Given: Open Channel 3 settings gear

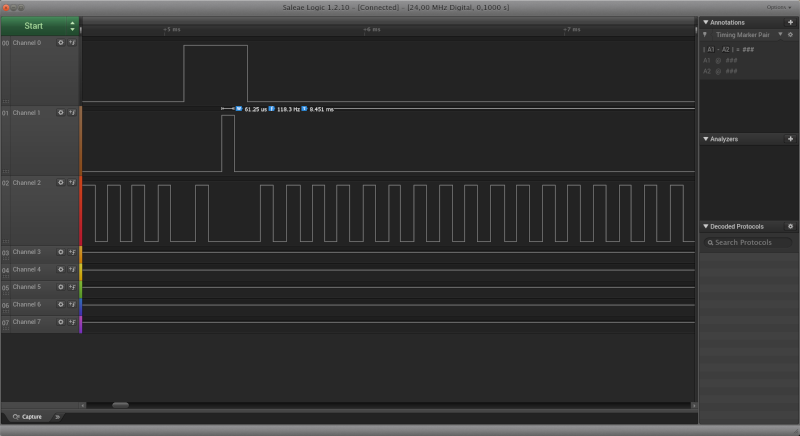Looking at the screenshot, I should point(60,252).
